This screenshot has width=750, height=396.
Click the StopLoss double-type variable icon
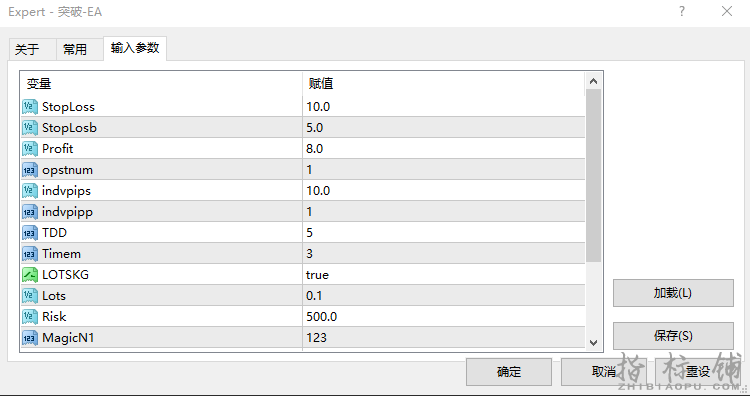30,107
